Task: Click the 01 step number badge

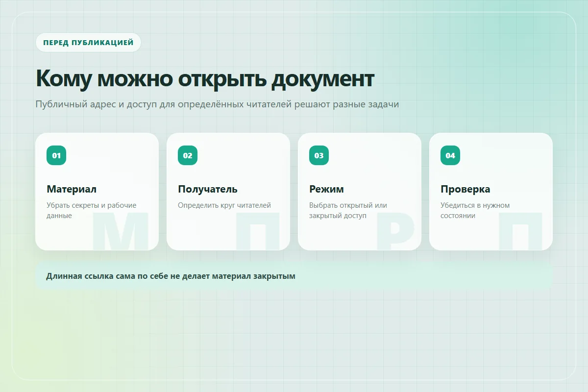Action: point(56,155)
